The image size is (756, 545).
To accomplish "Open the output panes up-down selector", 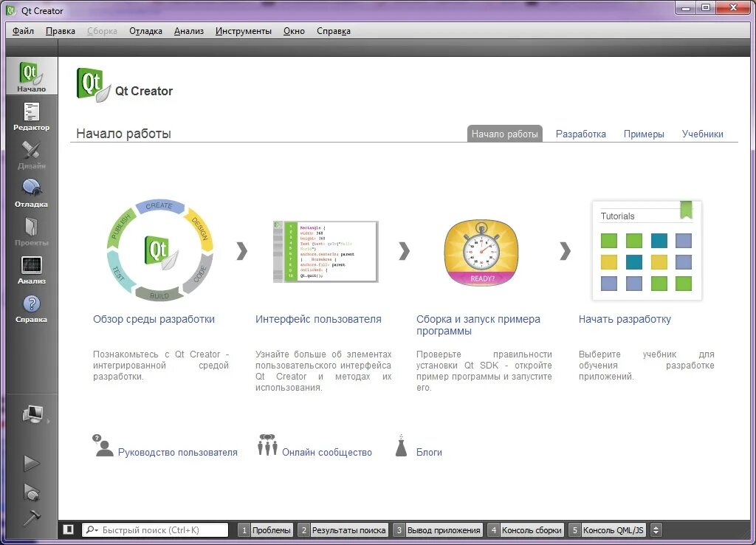I will click(656, 530).
